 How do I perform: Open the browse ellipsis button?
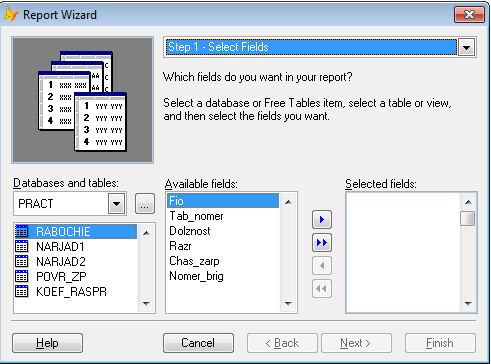click(145, 203)
